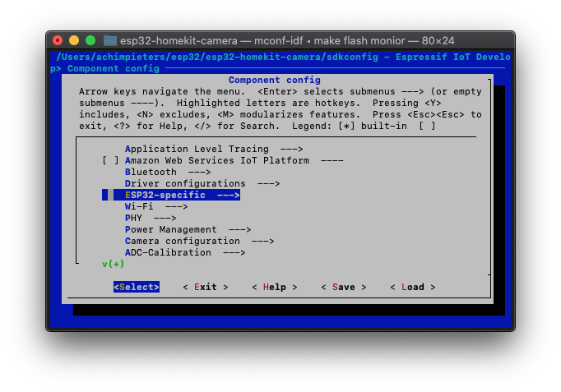Click the arrow after Bluetooth
This screenshot has height=392, width=561.
pos(200,173)
